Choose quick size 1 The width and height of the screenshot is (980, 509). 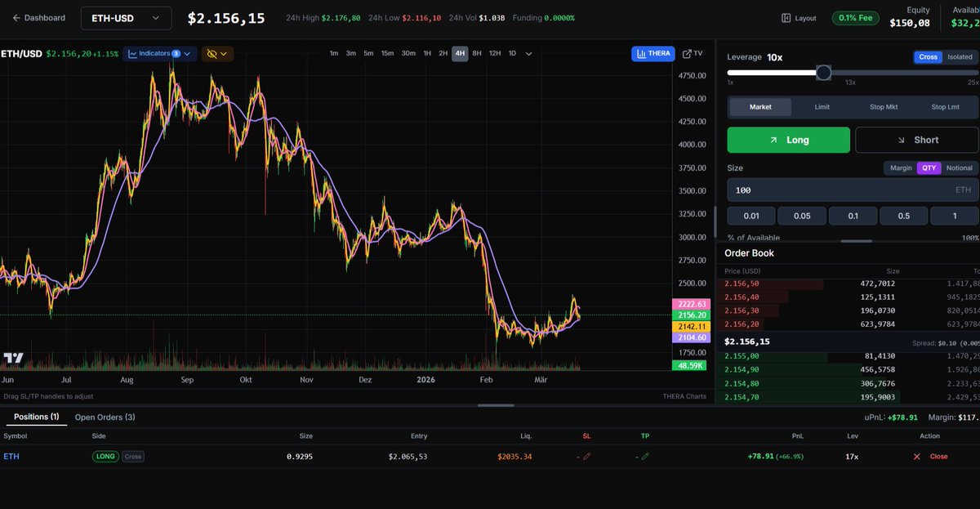pos(954,216)
